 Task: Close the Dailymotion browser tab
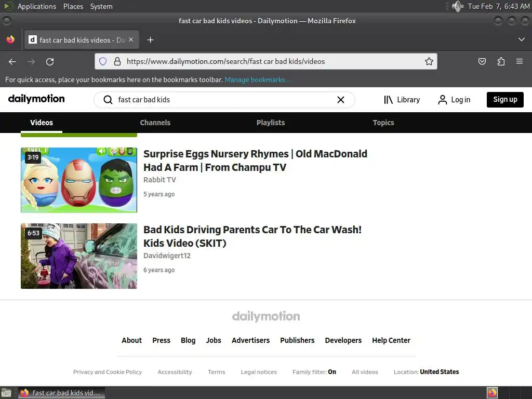pyautogui.click(x=131, y=39)
